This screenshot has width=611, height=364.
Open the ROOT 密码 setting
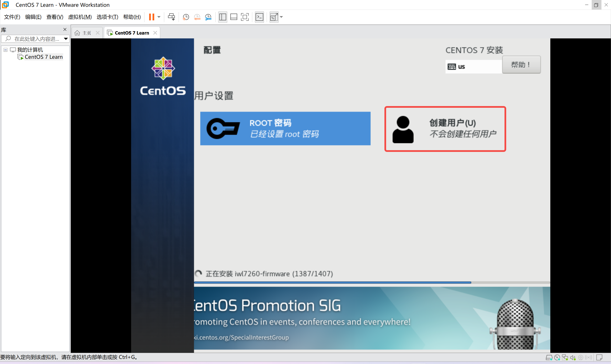coord(285,129)
